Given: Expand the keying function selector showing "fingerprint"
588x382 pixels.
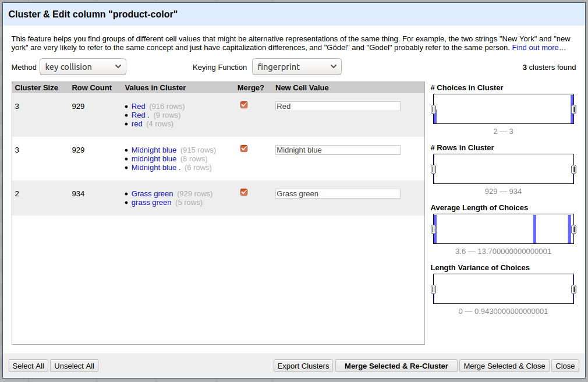Looking at the screenshot, I should [296, 66].
